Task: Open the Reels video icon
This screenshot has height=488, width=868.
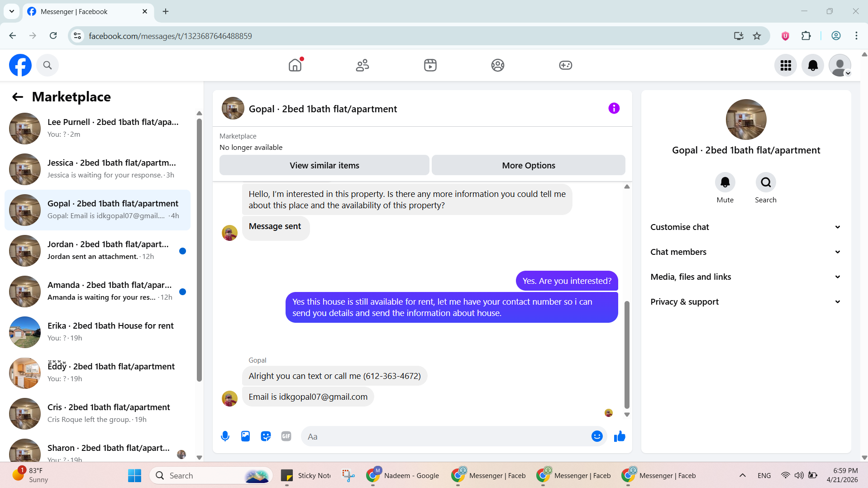Action: (430, 65)
